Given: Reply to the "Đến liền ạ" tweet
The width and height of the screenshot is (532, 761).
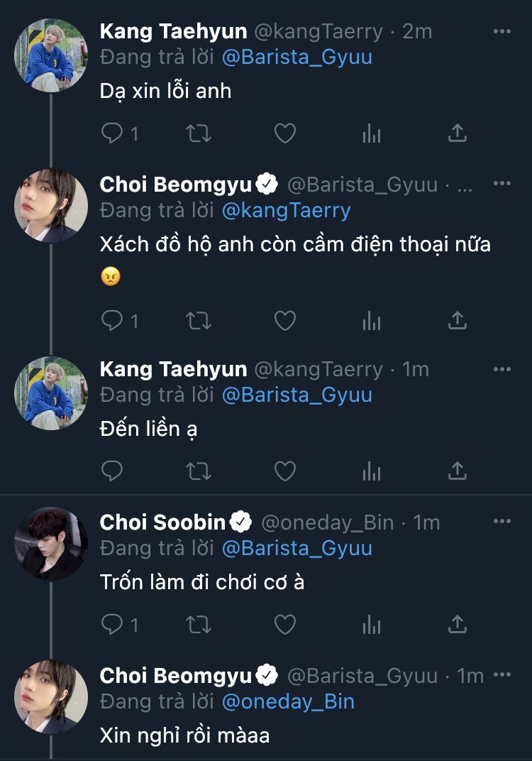Looking at the screenshot, I should 112,470.
